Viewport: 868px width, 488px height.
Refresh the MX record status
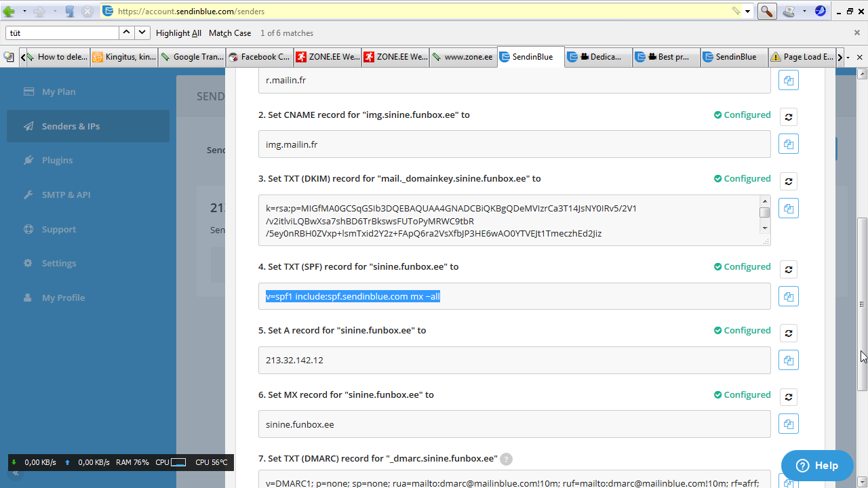tap(788, 396)
